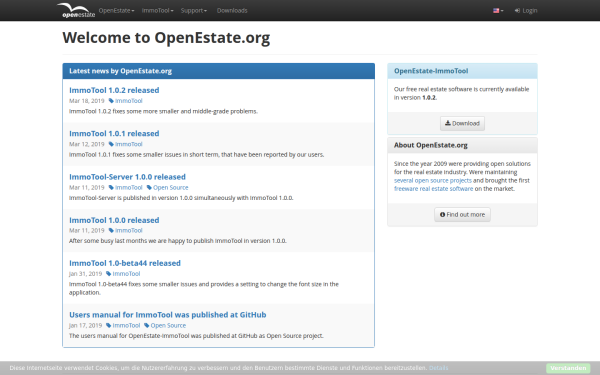Click 'Mar 12, 2019' date text

87,144
